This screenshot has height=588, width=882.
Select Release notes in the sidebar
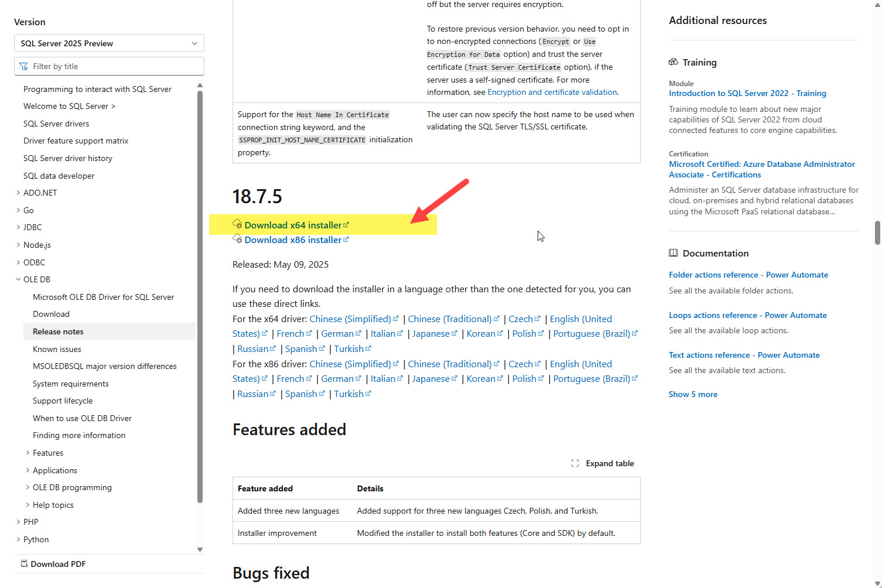click(58, 331)
